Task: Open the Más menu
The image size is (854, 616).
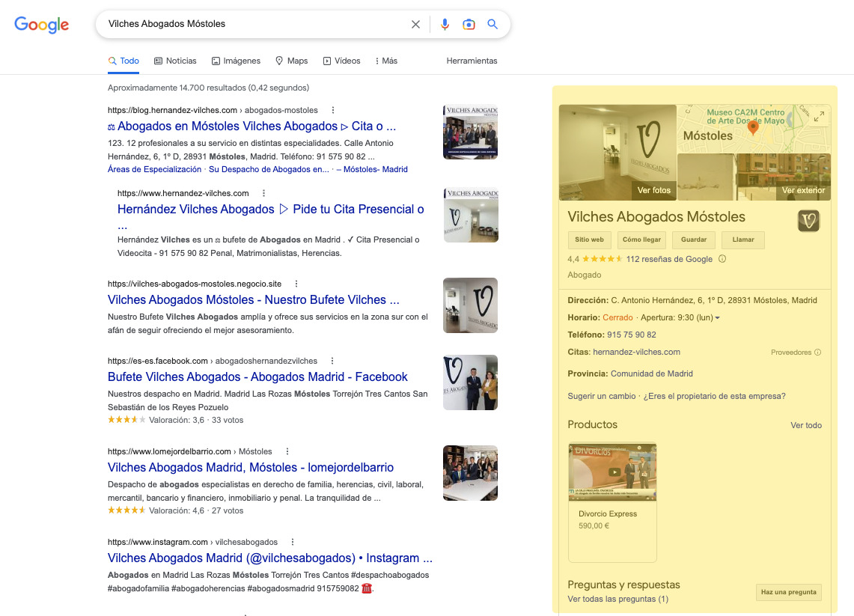Action: tap(387, 61)
